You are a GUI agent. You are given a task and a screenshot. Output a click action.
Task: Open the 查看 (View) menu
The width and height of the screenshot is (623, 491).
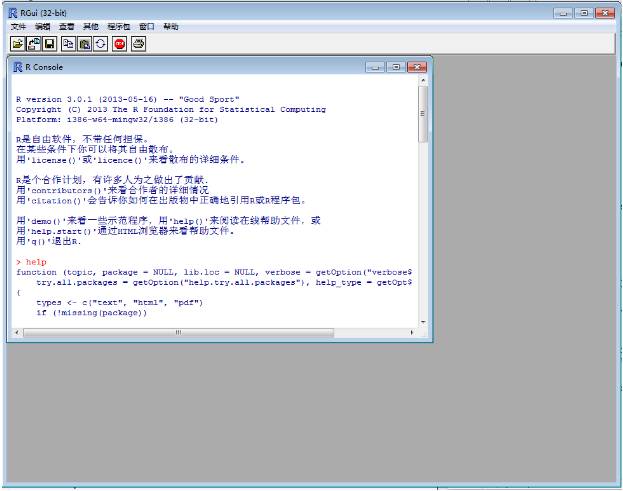coord(66,27)
